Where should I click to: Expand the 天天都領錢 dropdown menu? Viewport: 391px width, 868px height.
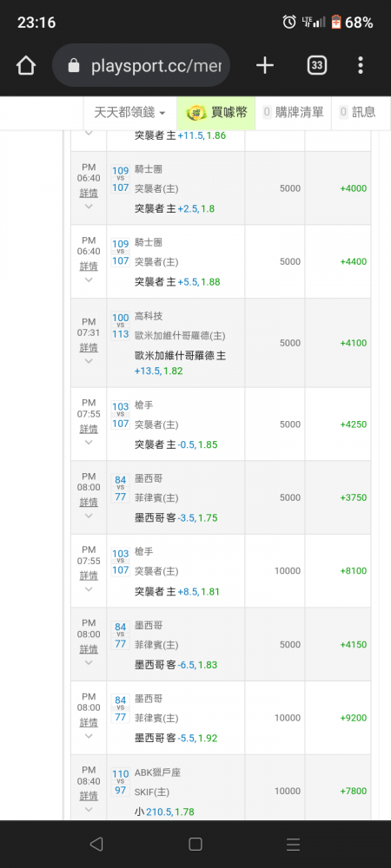129,112
